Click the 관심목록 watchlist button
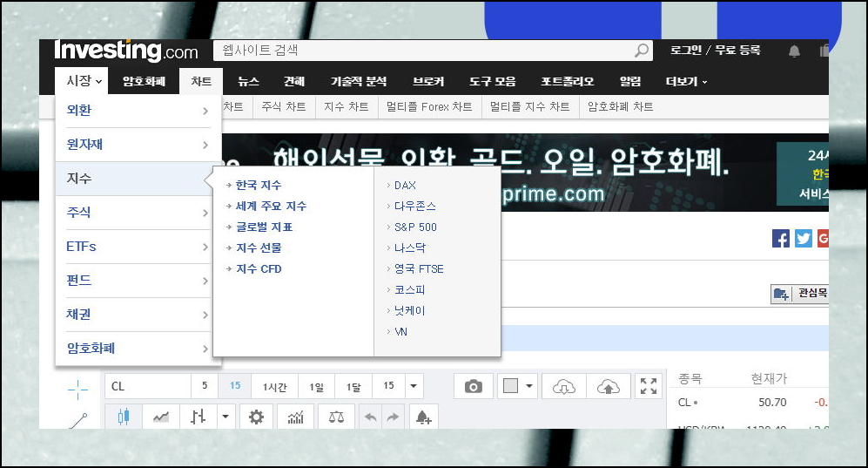The image size is (868, 468). 799,294
